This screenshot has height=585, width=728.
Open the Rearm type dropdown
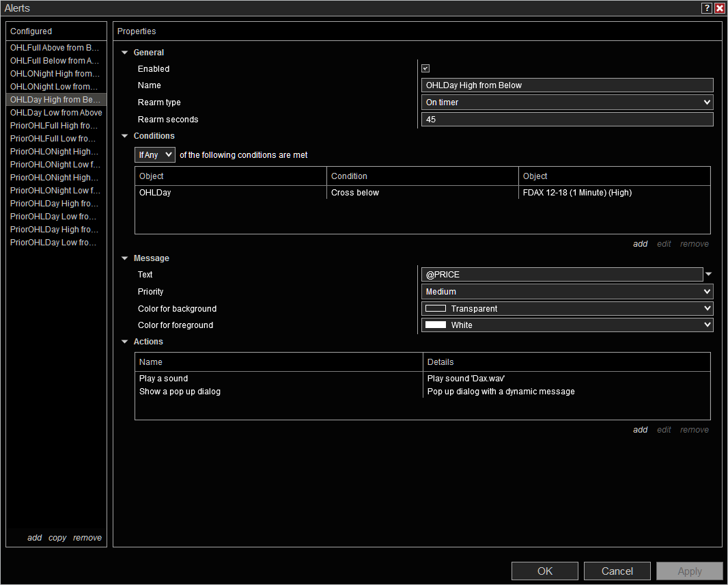coord(567,103)
